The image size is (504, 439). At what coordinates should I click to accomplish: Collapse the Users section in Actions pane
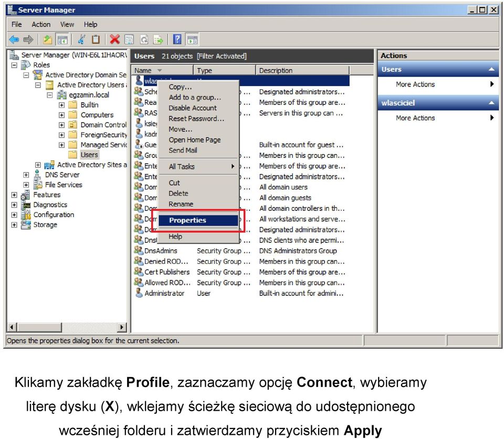(x=491, y=69)
